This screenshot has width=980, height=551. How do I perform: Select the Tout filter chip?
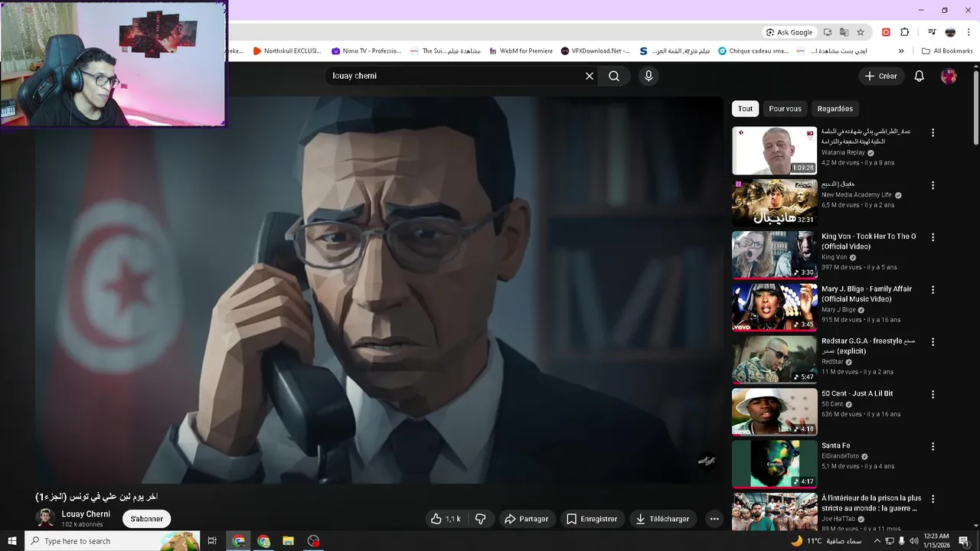tap(745, 109)
